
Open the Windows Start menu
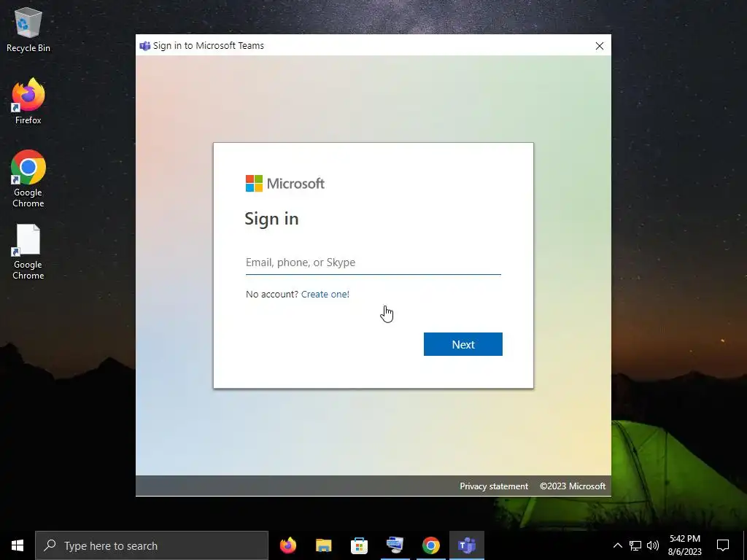pos(18,545)
